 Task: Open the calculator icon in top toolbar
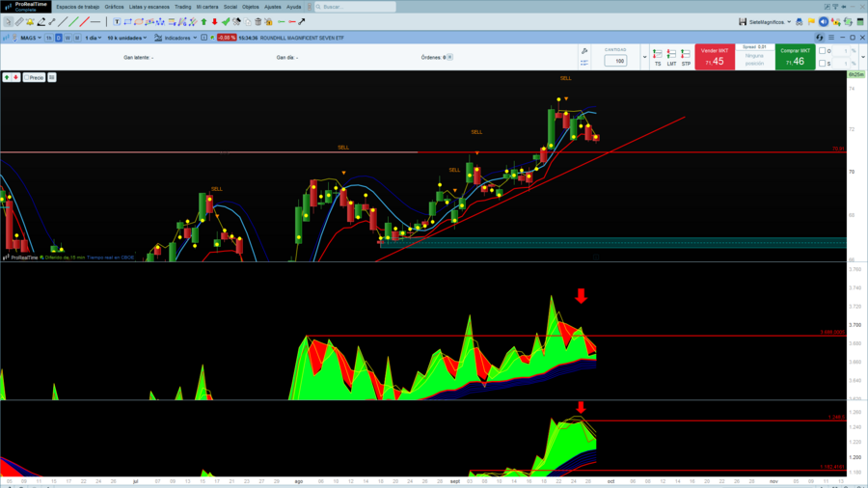pos(859,22)
